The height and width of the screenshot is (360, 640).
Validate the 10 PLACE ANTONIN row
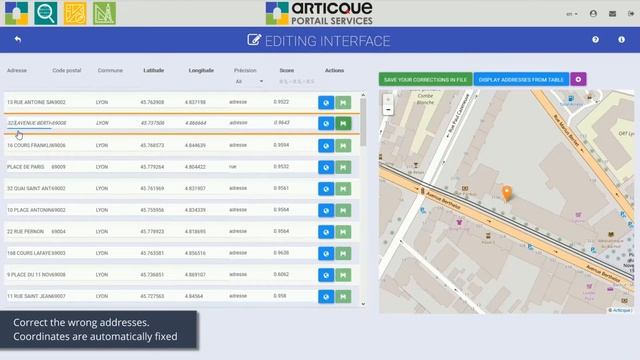(343, 211)
